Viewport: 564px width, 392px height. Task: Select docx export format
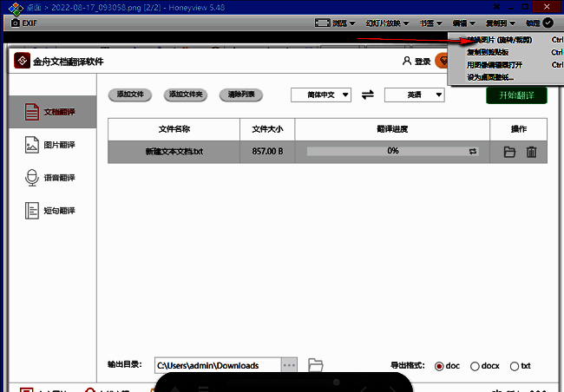coord(475,366)
